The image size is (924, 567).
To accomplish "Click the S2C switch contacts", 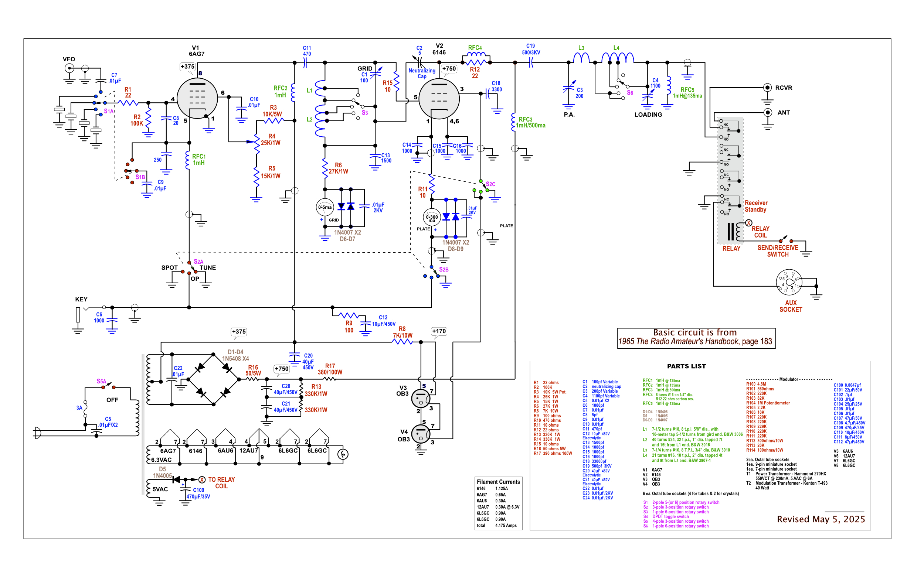I will click(x=481, y=187).
